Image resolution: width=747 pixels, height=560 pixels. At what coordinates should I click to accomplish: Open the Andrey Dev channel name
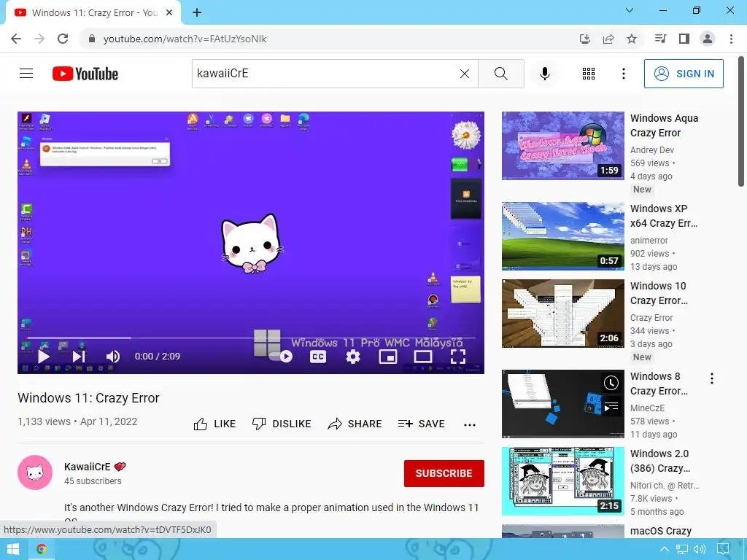coord(651,150)
